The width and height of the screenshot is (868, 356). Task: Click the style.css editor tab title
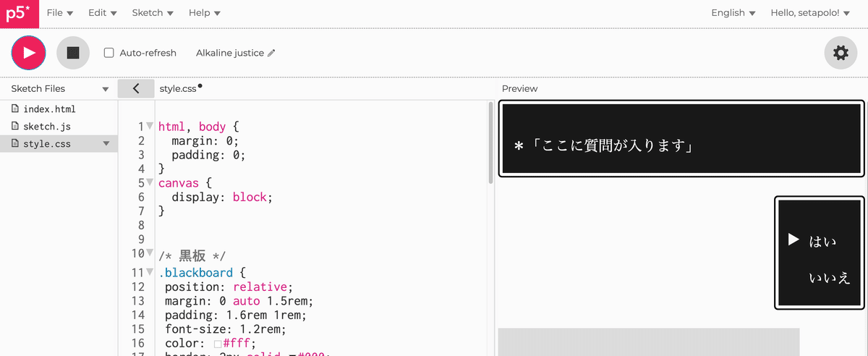tap(178, 88)
